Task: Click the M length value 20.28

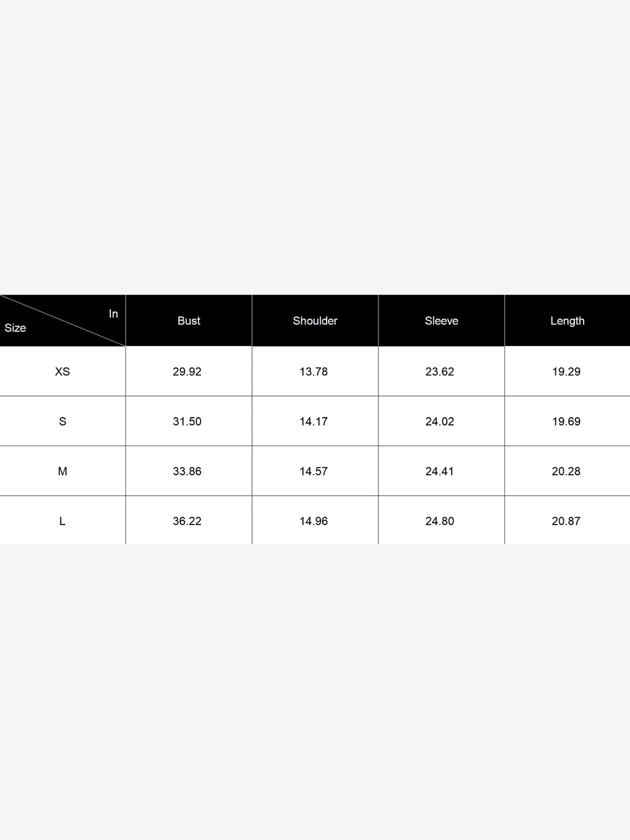Action: (566, 471)
